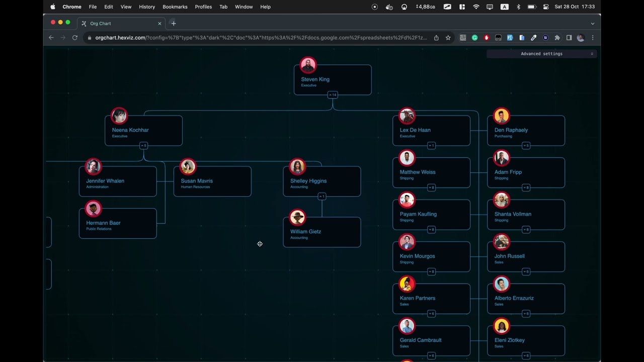Viewport: 644px width, 362px height.
Task: Open Bluetooth menu bar icon
Action: [518, 7]
